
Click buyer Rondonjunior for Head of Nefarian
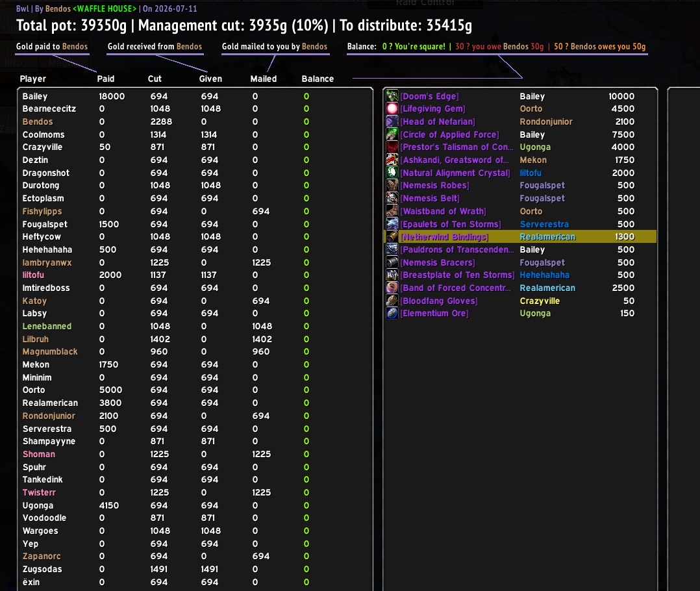click(x=546, y=122)
